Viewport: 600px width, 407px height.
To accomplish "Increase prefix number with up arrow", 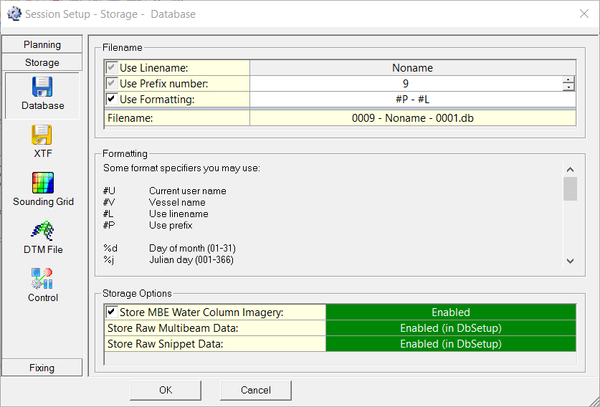I will 569,80.
